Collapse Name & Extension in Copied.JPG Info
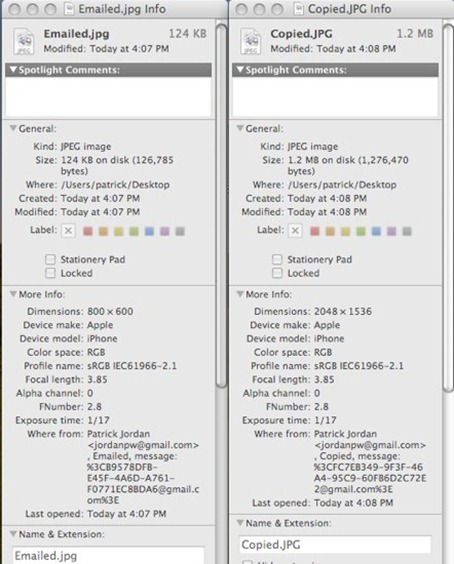The image size is (454, 564). coord(240,523)
